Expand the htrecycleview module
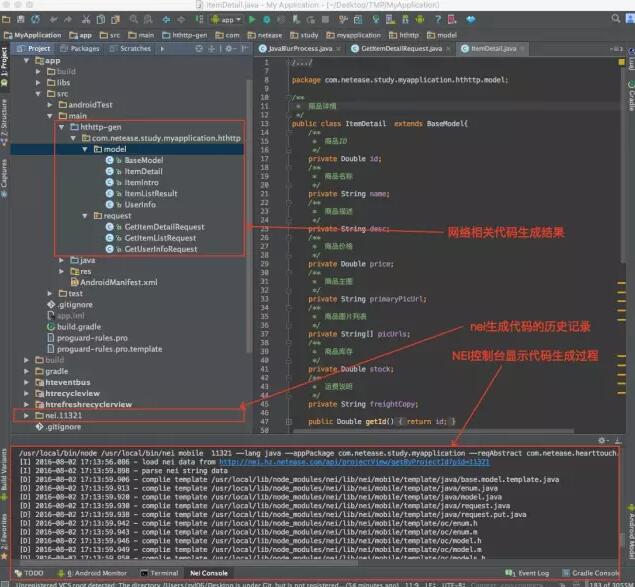This screenshot has width=635, height=587. pyautogui.click(x=27, y=393)
